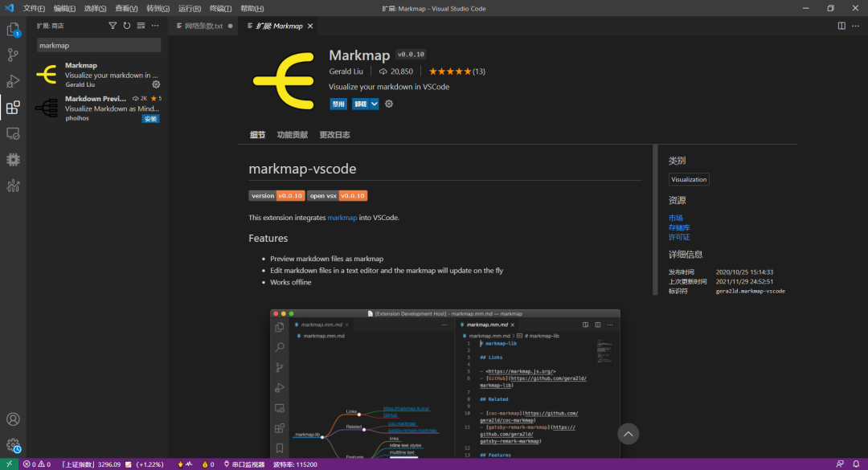Click the extension readme vertical scrollbar
The image size is (868, 470).
(x=656, y=219)
